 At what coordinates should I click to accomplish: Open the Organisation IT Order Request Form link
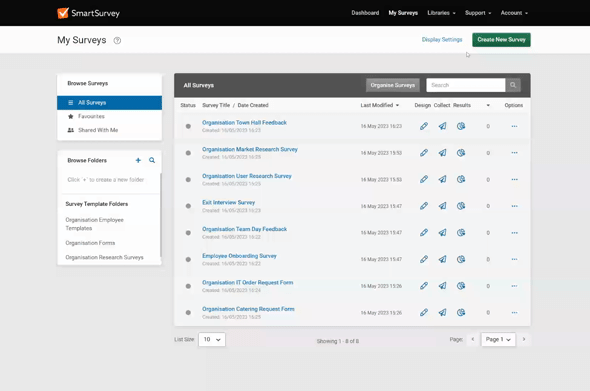pos(248,283)
